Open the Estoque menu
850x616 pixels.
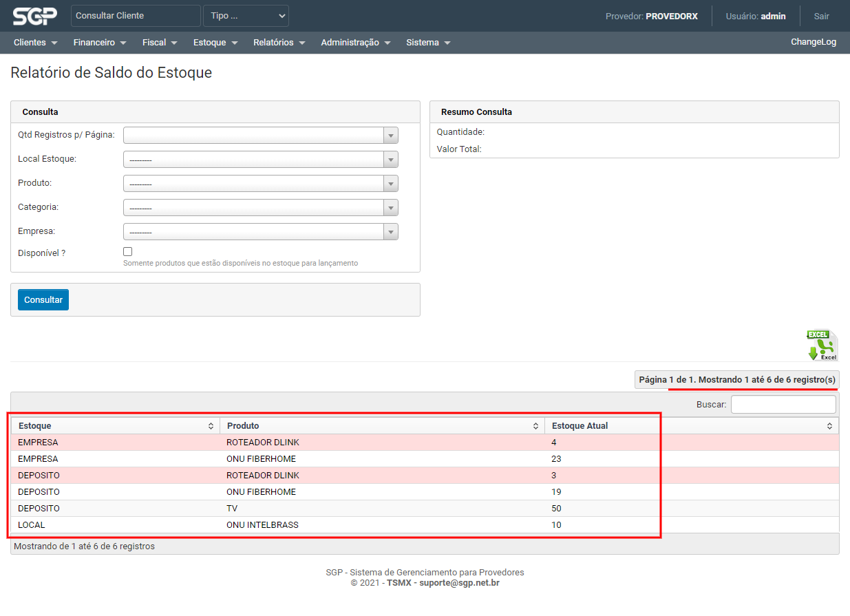tap(215, 43)
